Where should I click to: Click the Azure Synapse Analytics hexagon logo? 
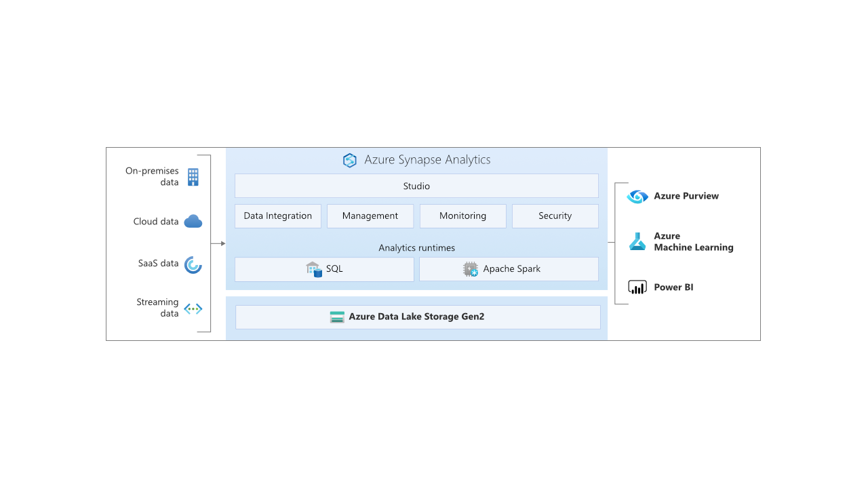(x=350, y=161)
